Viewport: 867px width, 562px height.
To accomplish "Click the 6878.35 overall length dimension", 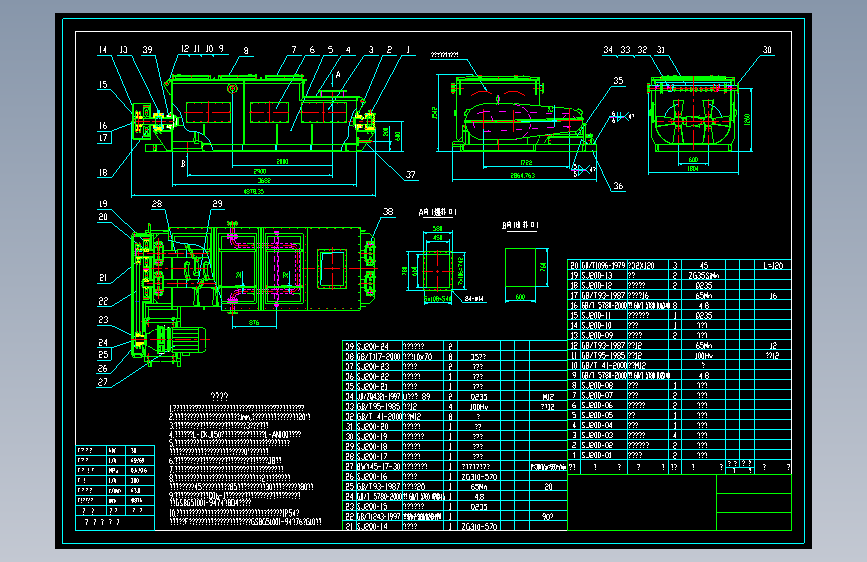I will pyautogui.click(x=254, y=191).
